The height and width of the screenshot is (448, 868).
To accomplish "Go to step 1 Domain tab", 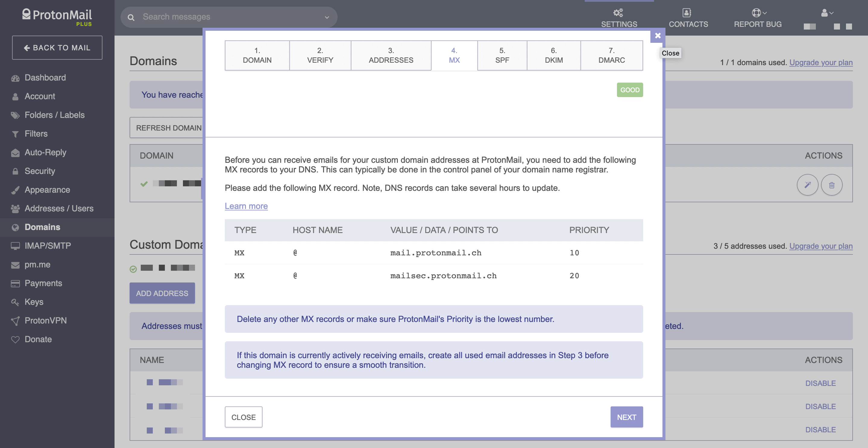I will tap(257, 55).
